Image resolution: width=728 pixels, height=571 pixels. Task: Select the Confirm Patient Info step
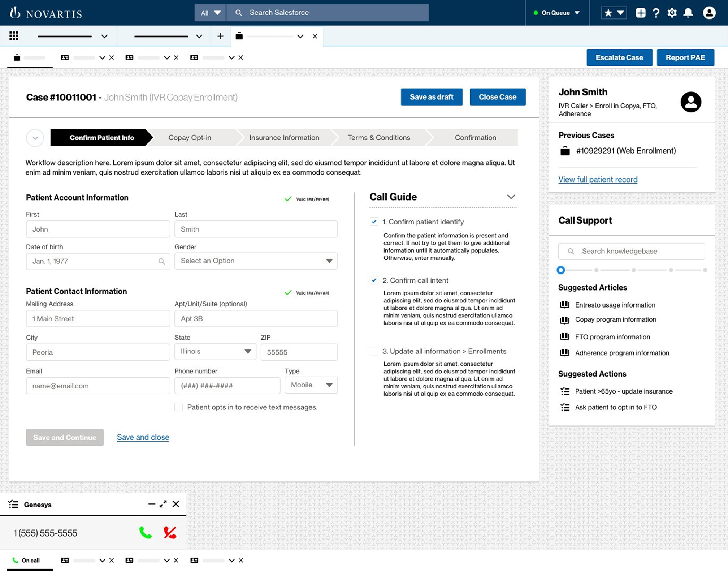pyautogui.click(x=101, y=138)
